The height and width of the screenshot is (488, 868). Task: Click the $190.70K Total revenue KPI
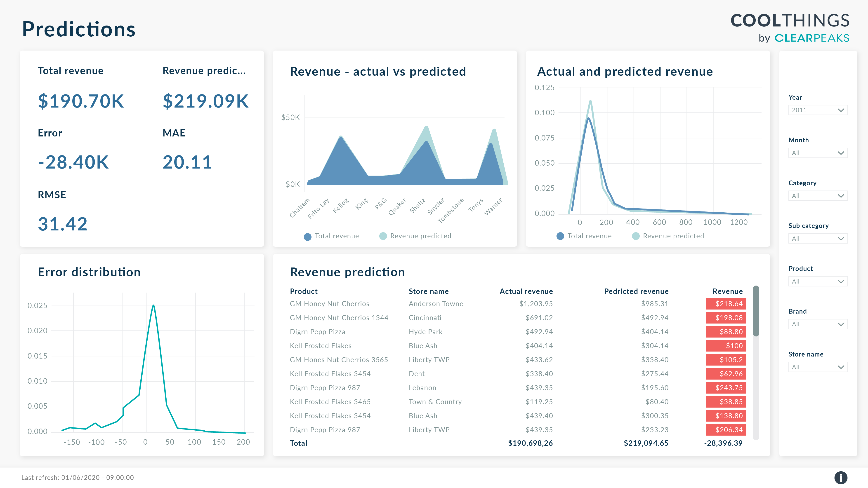(81, 101)
